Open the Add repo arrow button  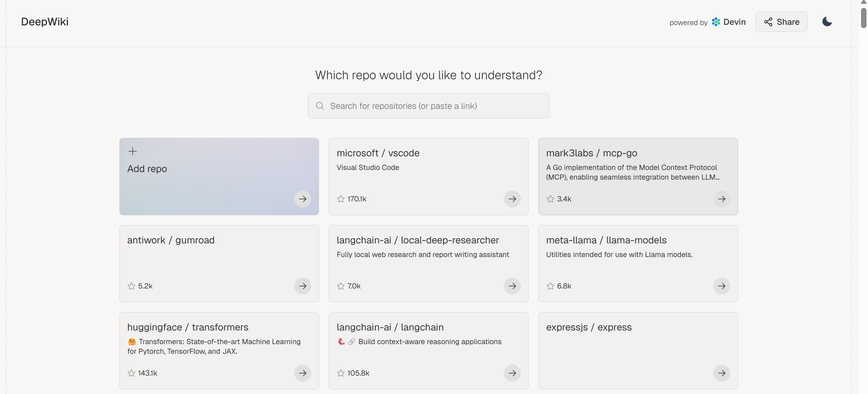tap(302, 199)
